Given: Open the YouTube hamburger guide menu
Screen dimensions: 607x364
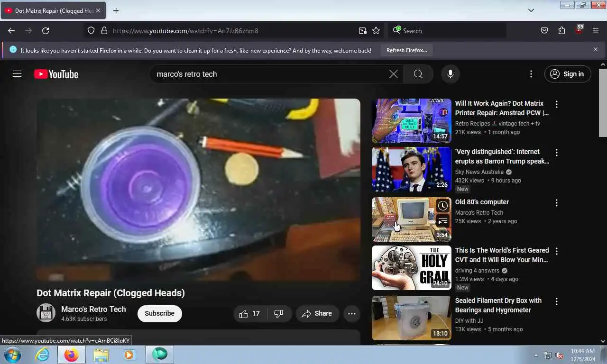Looking at the screenshot, I should pyautogui.click(x=17, y=74).
